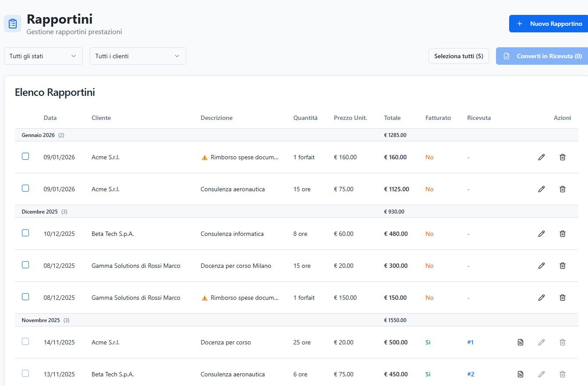Viewport: 588px width, 386px height.
Task: Delete the Docenza per corso Milano entry
Action: (x=563, y=266)
